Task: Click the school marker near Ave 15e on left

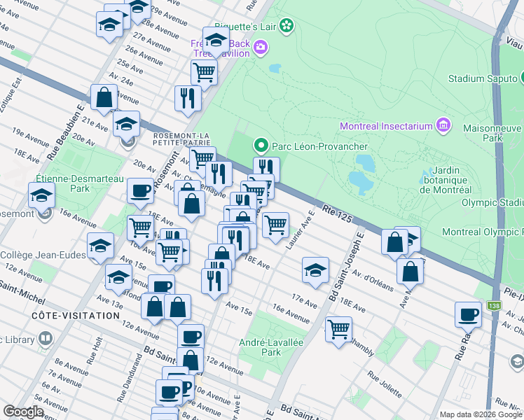Action: click(118, 277)
